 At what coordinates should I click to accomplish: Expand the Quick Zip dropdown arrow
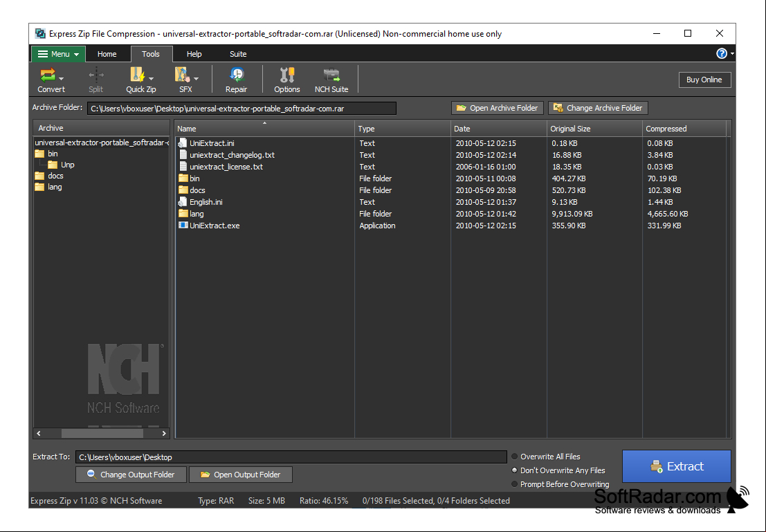coord(152,78)
